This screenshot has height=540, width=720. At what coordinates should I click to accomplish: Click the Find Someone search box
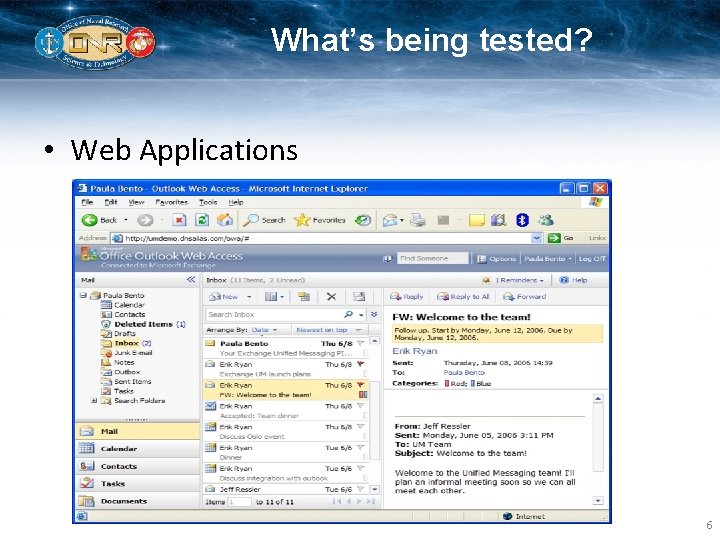[x=433, y=259]
